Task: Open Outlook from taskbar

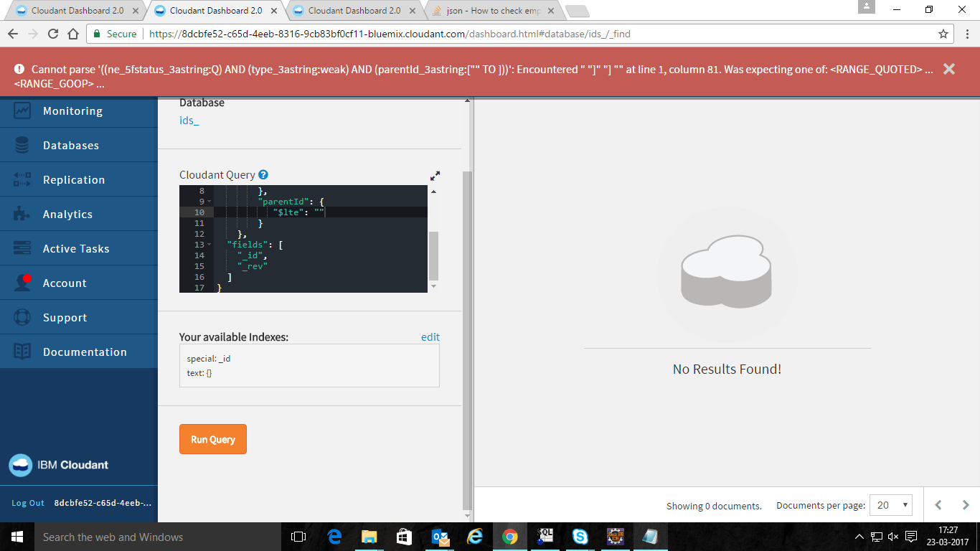Action: click(440, 537)
